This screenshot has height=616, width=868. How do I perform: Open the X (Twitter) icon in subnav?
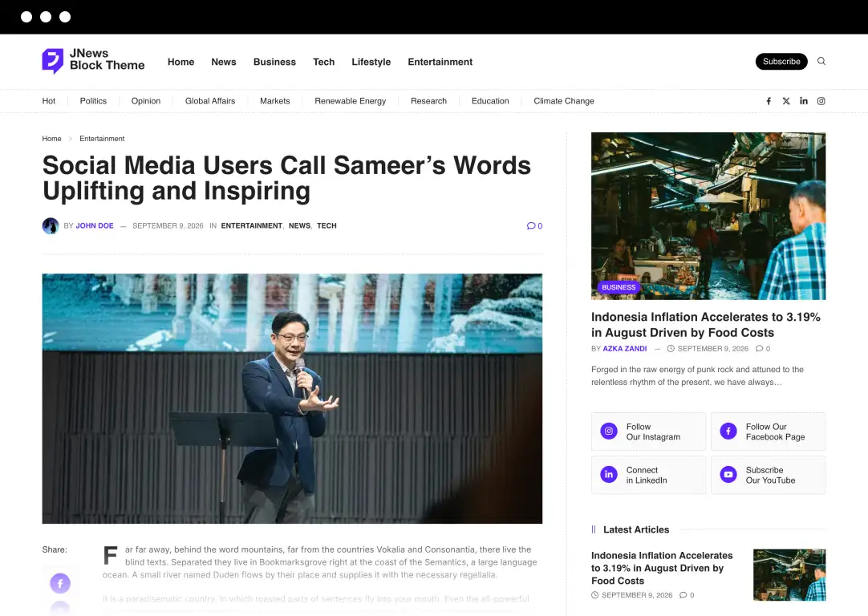click(786, 101)
